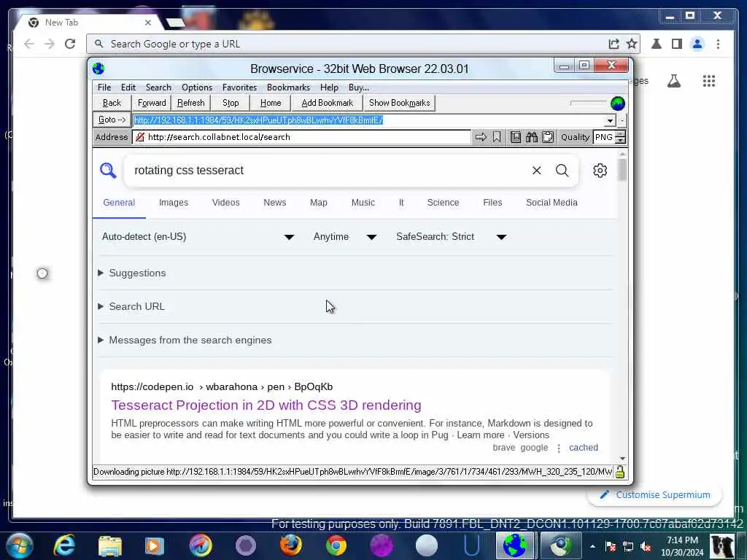Click the Customise Supermium button
Image resolution: width=747 pixels, height=560 pixels.
(655, 495)
